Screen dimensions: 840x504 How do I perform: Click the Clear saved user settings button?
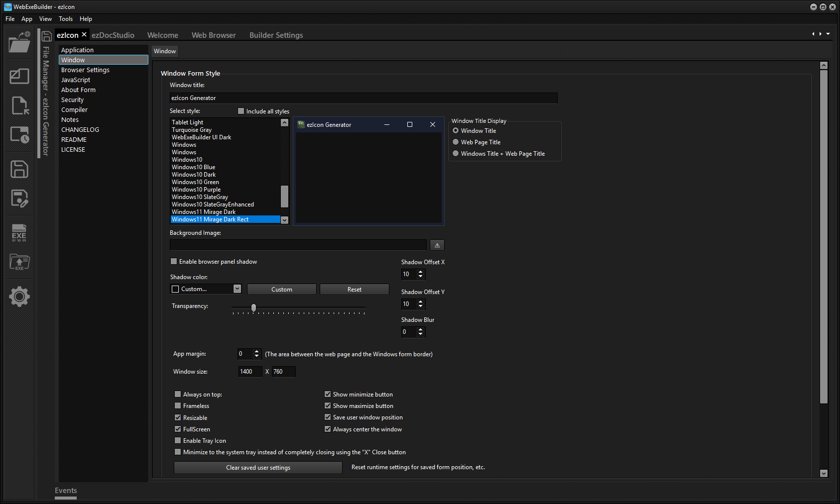258,468
